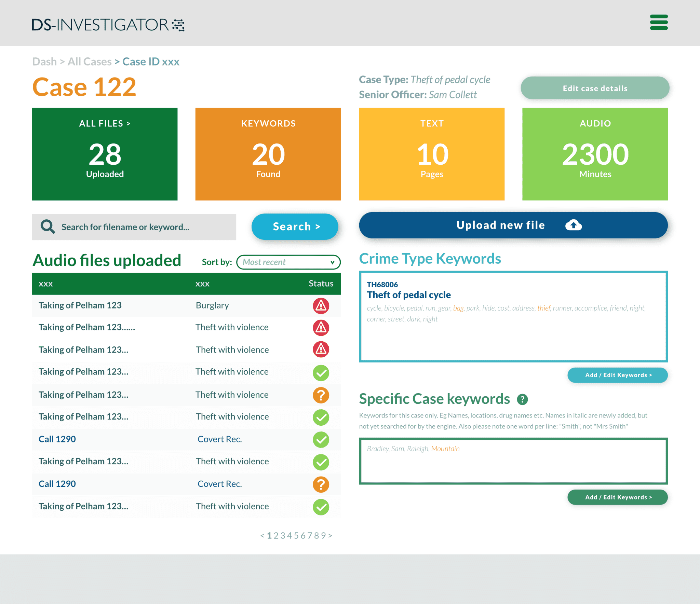
Task: Click the help icon beside Specific Case keywords
Action: (522, 399)
